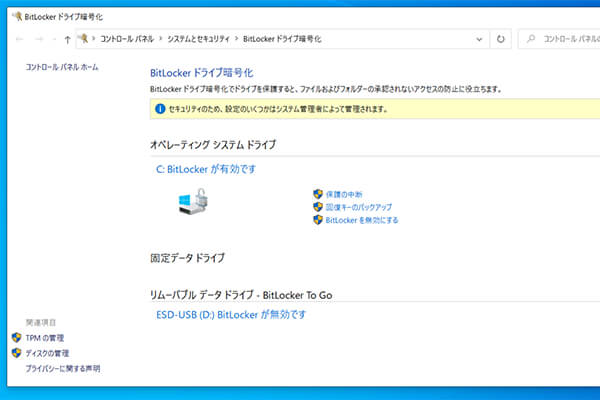The image size is (600, 400).
Task: Open プライバシーに関する声明 link
Action: (x=63, y=369)
